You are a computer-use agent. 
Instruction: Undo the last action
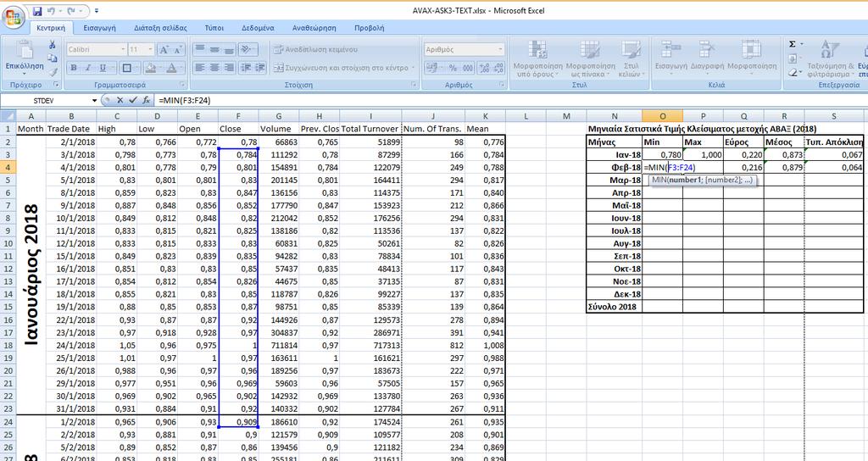point(51,11)
